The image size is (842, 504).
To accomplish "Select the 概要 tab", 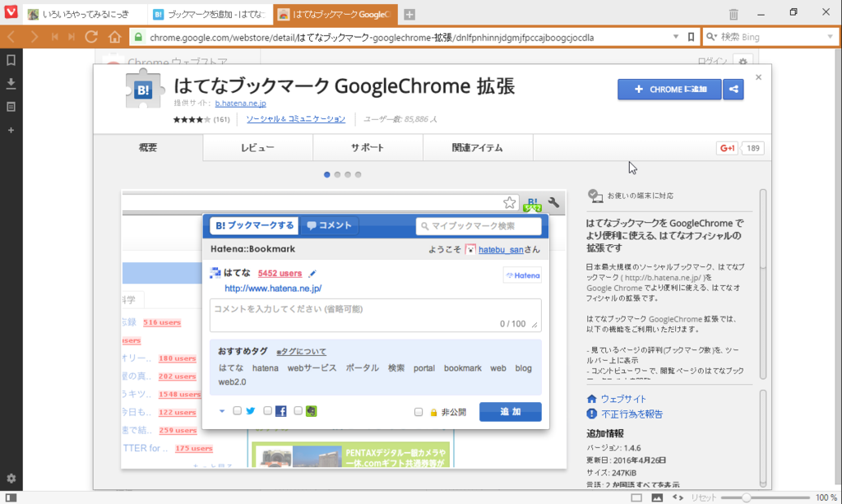I will 148,148.
